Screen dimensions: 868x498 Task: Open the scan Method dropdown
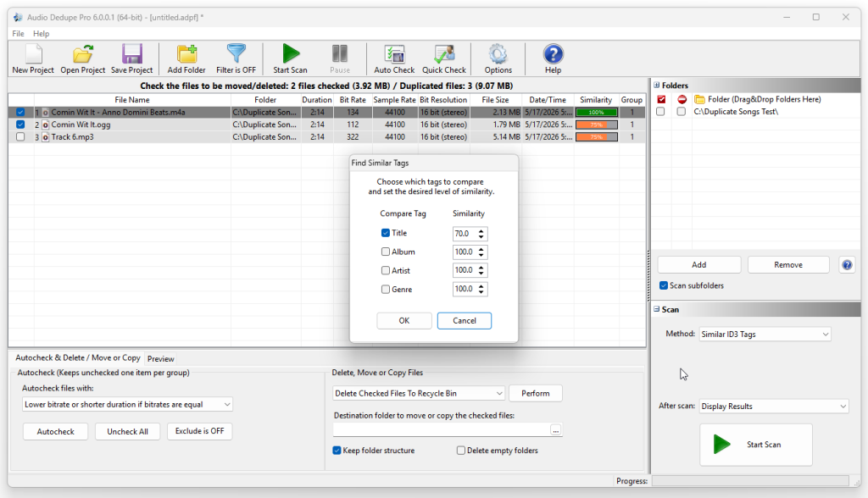[765, 335]
